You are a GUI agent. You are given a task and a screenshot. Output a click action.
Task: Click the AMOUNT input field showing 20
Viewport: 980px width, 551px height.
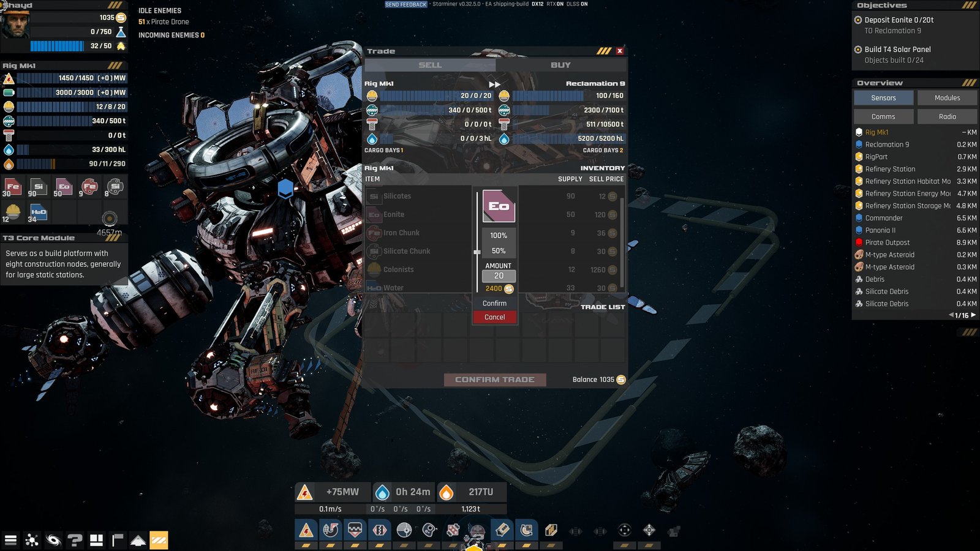pos(499,276)
